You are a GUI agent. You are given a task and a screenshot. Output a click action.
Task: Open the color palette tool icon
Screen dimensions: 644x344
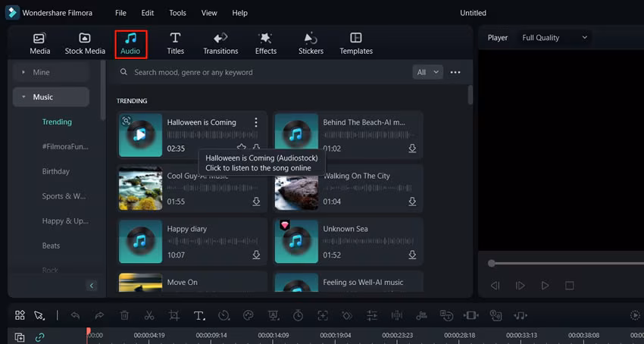click(249, 315)
